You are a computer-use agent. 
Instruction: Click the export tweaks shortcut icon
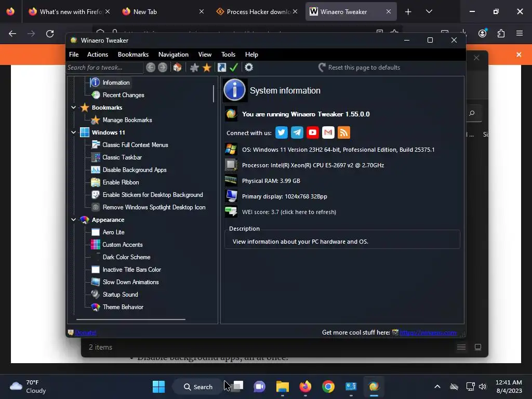[x=222, y=68]
